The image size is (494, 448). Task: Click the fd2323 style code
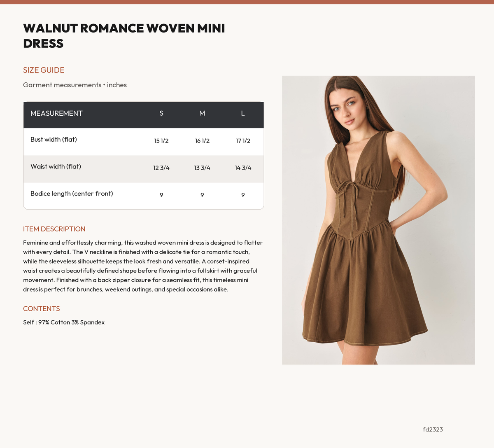click(433, 429)
